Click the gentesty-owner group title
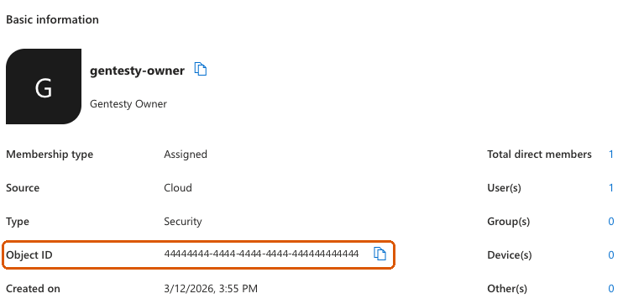This screenshot has width=644, height=304. 137,71
